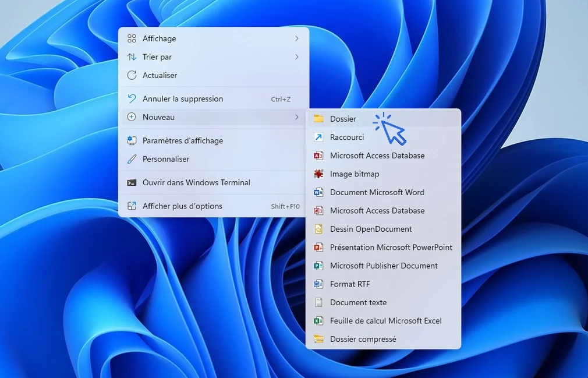This screenshot has height=378, width=588.
Task: Click the Raccourci shortcut arrow icon
Action: point(317,137)
